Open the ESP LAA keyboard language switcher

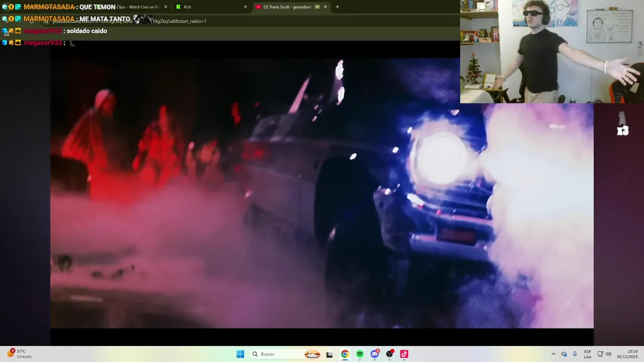click(588, 354)
